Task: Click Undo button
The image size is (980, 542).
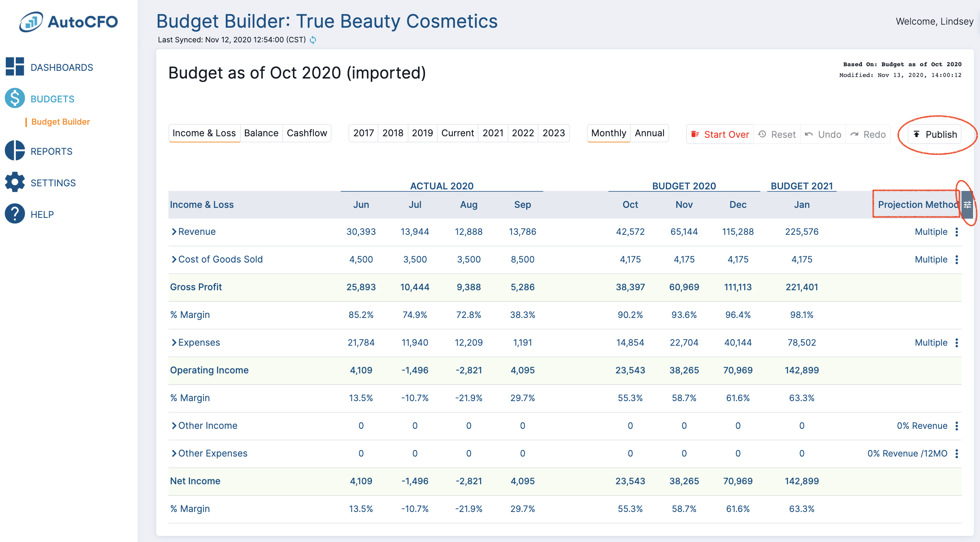Action: click(x=823, y=134)
